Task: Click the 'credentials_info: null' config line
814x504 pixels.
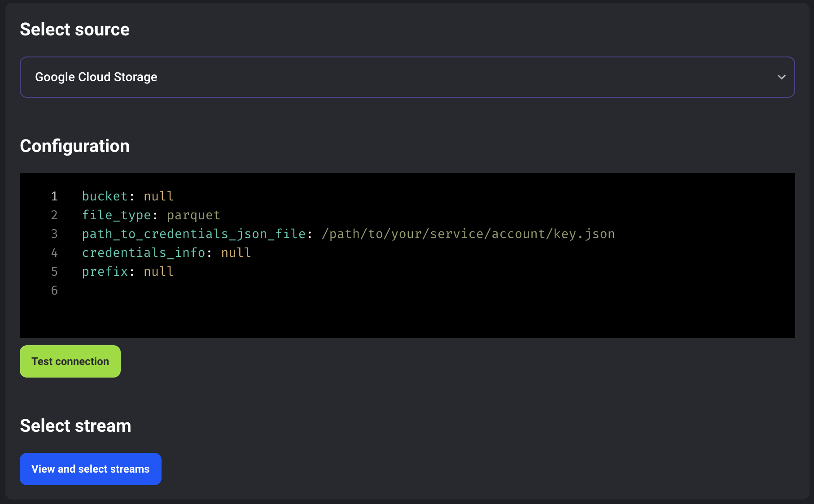Action: tap(166, 253)
